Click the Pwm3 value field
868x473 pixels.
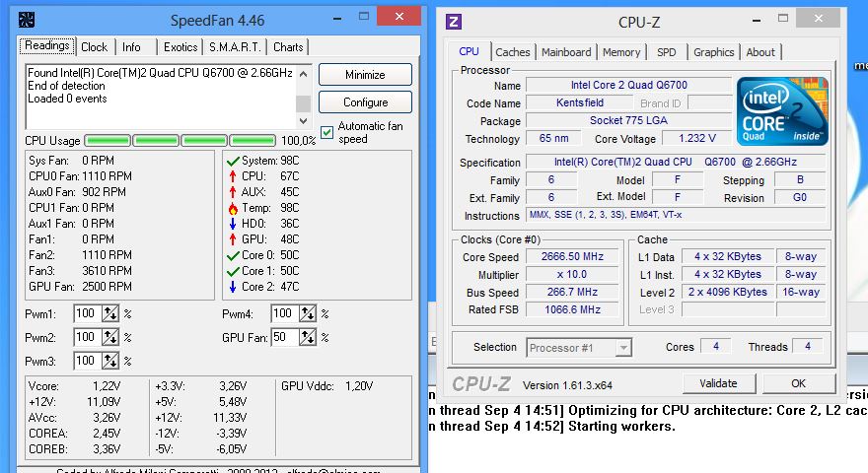tap(87, 361)
